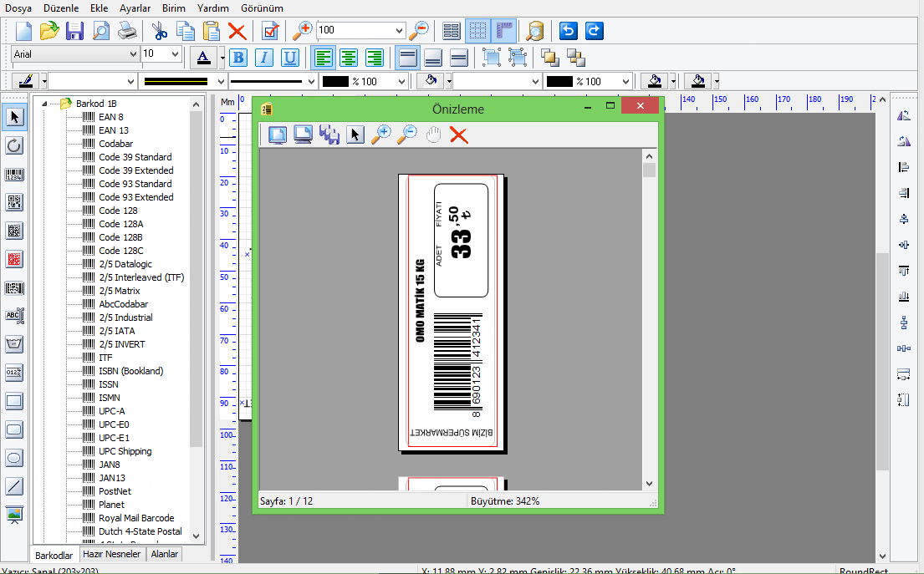Zoom out using main toolbar magnifier minus
The height and width of the screenshot is (574, 924).
[x=419, y=31]
